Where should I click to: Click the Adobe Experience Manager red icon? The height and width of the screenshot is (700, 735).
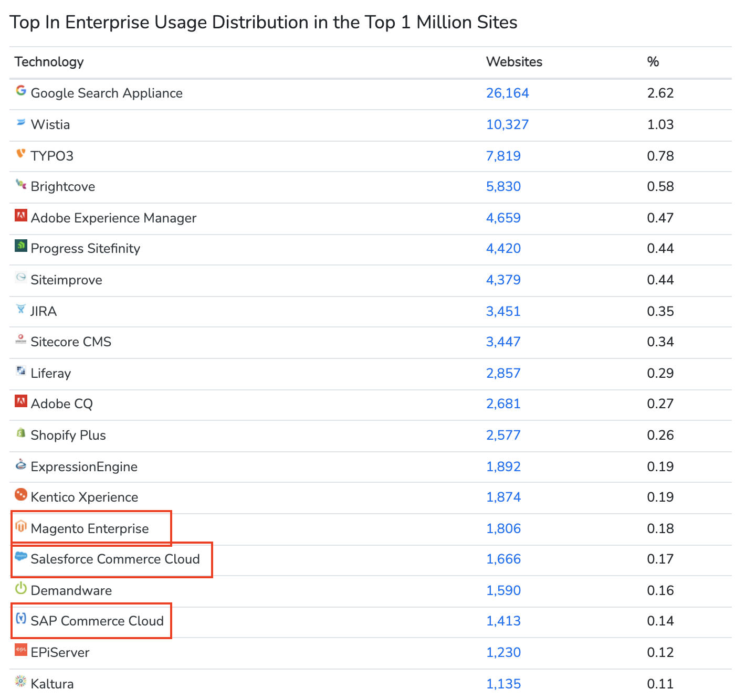(20, 215)
